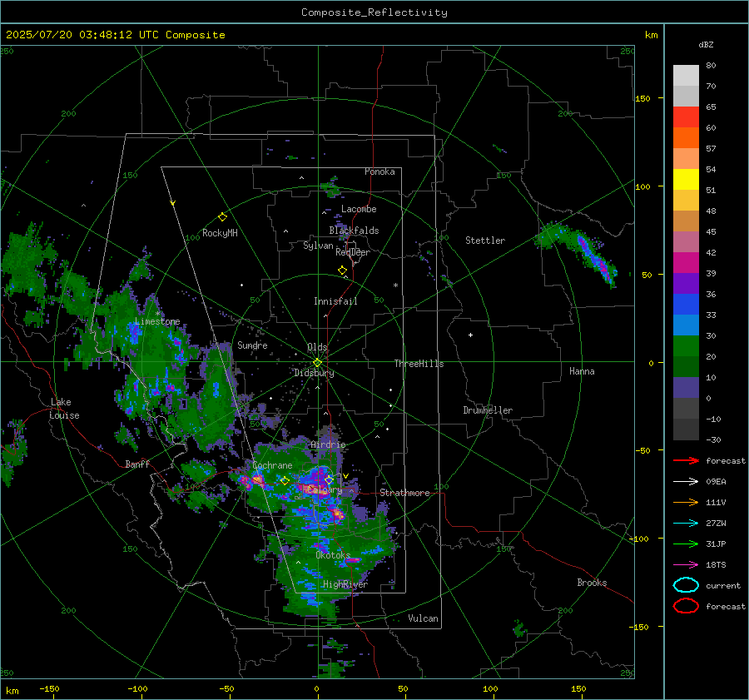The width and height of the screenshot is (749, 700).
Task: Click the yellow 51-54 dBZ color swatch
Action: click(686, 180)
